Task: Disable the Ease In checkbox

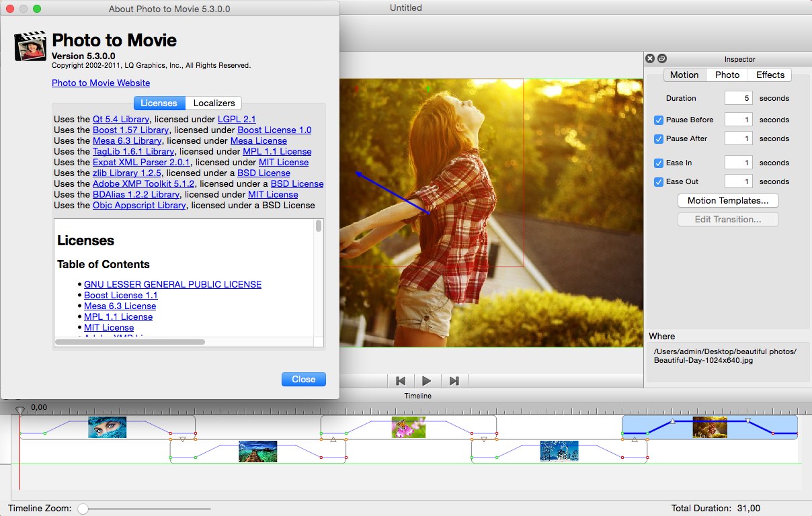Action: point(659,163)
